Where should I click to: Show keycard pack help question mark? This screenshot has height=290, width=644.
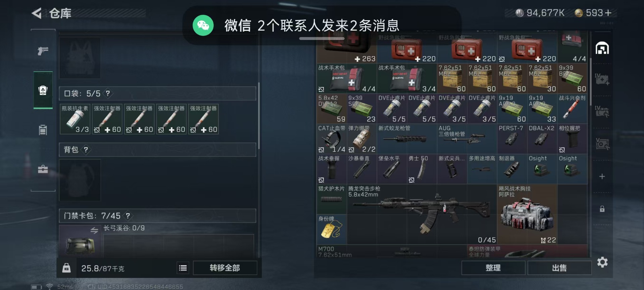pyautogui.click(x=128, y=216)
